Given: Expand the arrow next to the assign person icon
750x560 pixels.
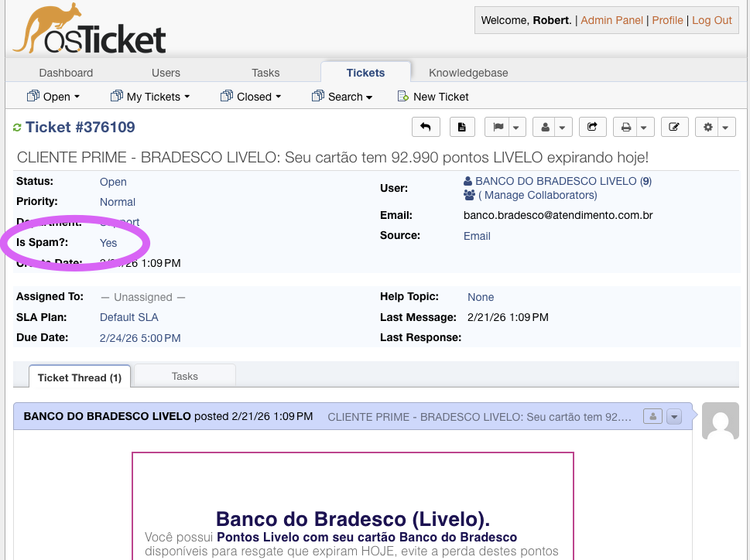Looking at the screenshot, I should tap(563, 128).
